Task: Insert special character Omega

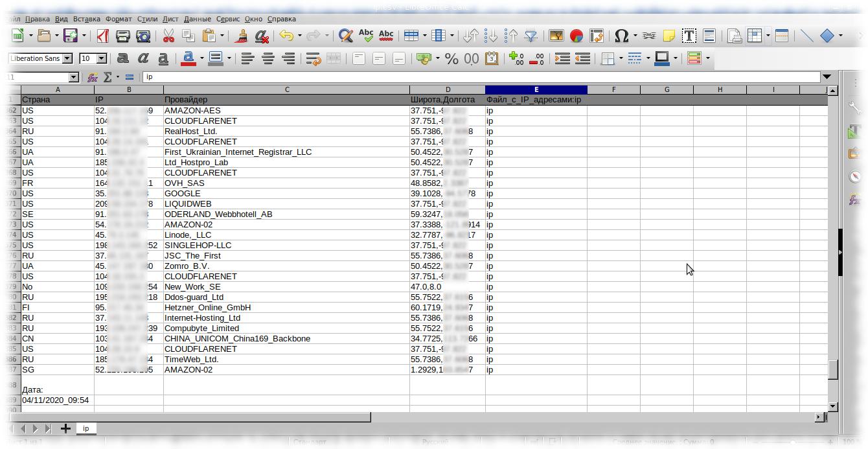Action: (621, 36)
